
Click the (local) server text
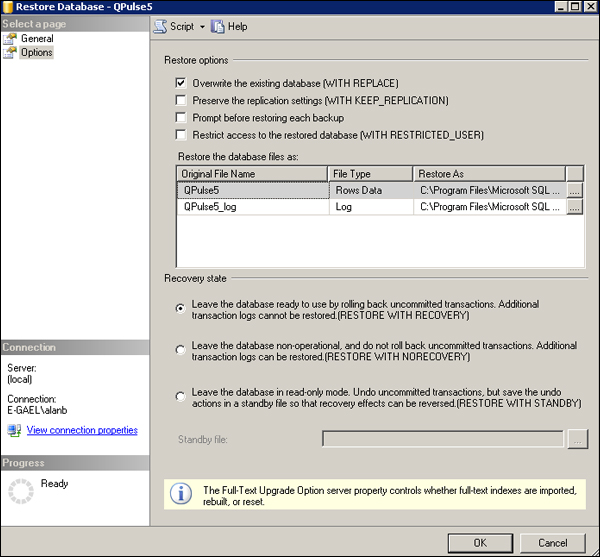pos(20,379)
